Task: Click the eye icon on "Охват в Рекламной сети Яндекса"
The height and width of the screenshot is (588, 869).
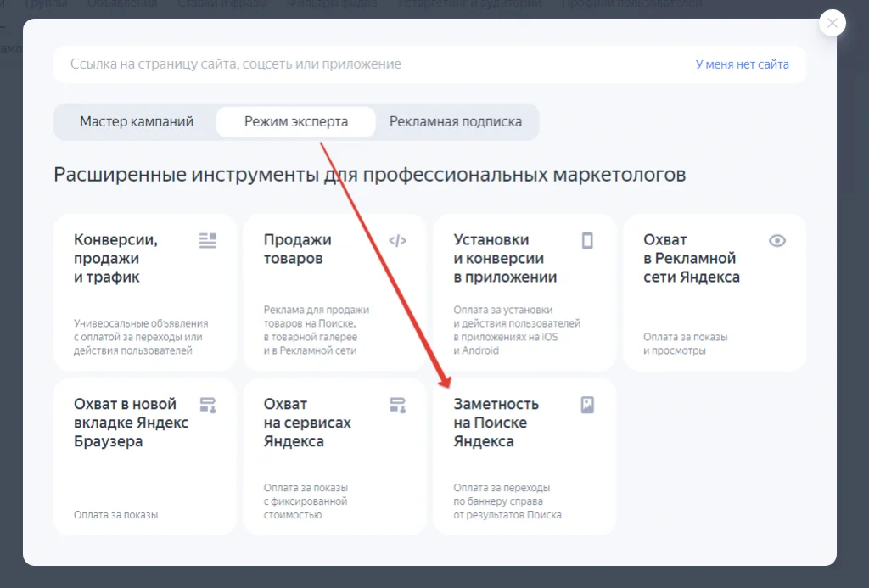Action: [777, 240]
